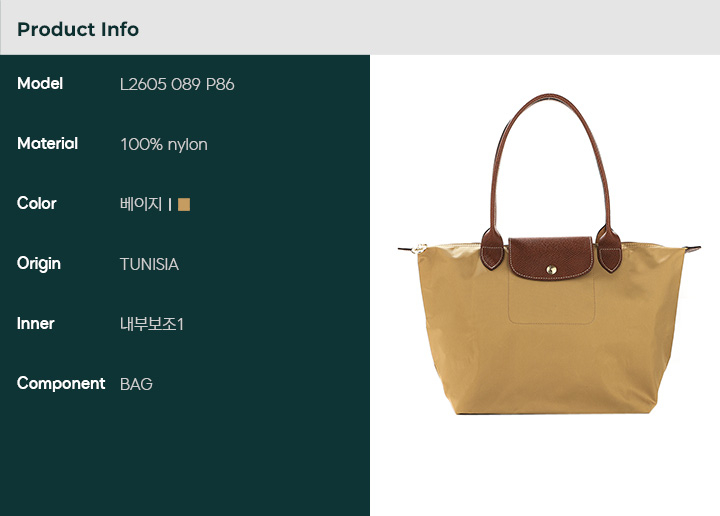Click the beige color swatch square
This screenshot has height=516, width=720.
[x=184, y=204]
